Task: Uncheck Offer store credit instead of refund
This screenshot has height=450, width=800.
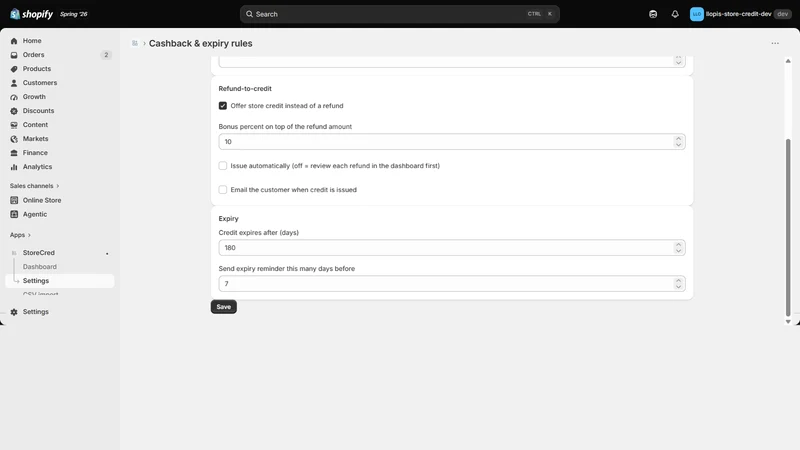Action: tap(223, 106)
